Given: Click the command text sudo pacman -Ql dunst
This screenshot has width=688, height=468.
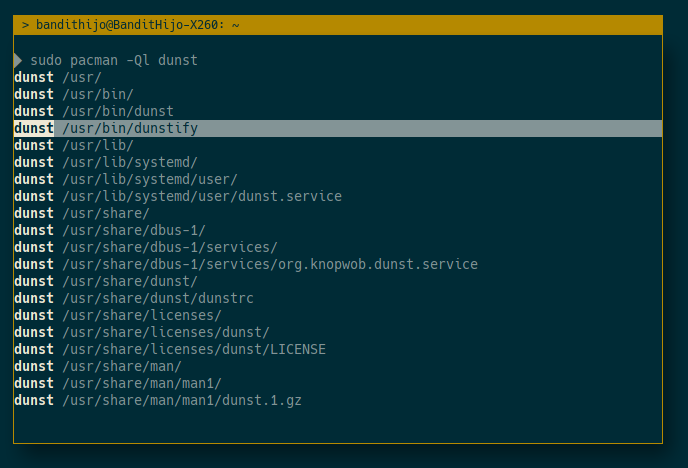Looking at the screenshot, I should (x=114, y=60).
